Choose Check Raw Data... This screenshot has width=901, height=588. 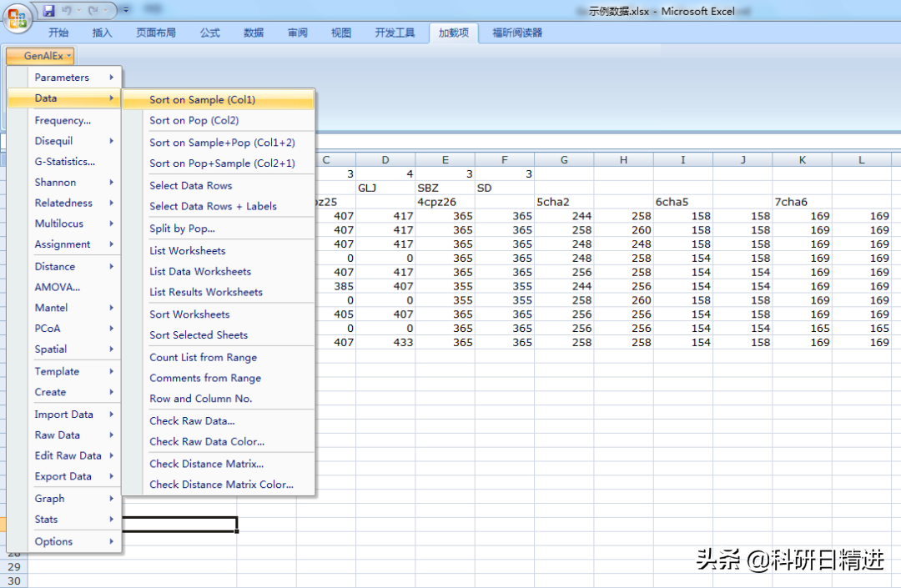tap(219, 421)
